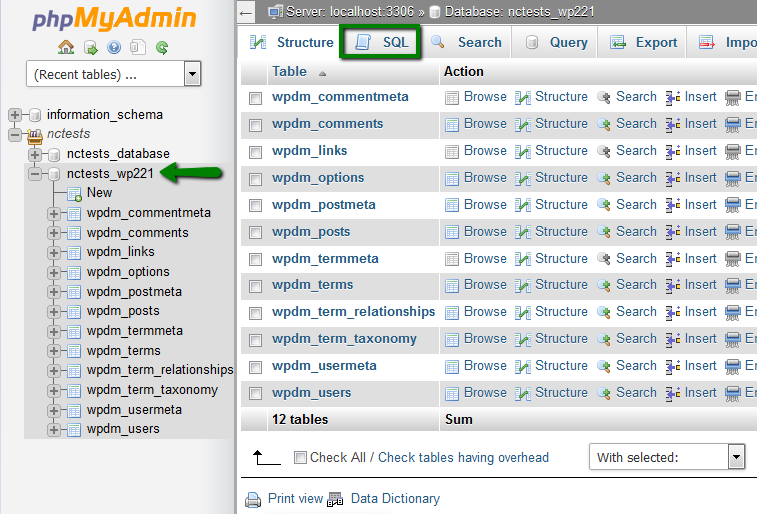The image size is (757, 514).
Task: Open the Query tab
Action: point(556,42)
